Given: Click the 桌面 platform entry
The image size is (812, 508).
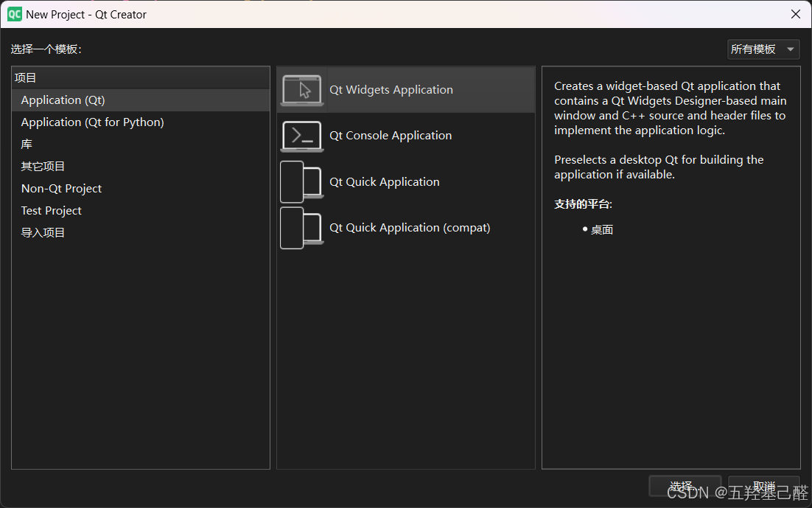Looking at the screenshot, I should point(602,229).
